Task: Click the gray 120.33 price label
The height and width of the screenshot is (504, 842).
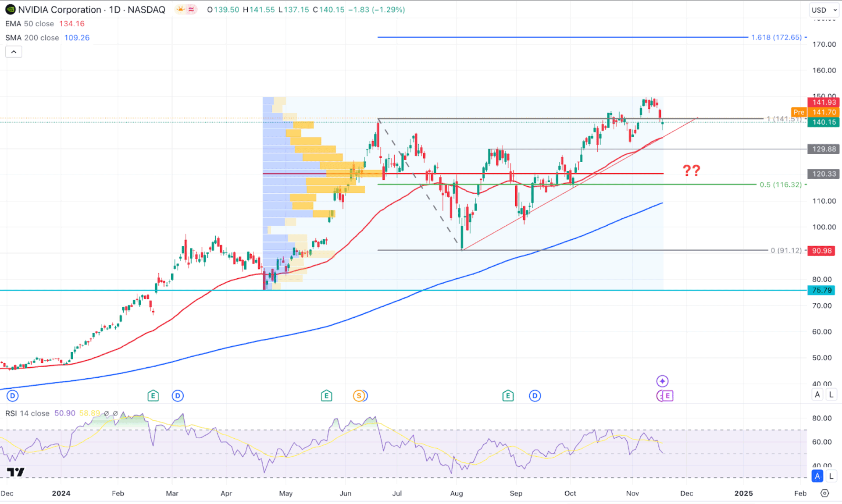Action: (x=824, y=174)
